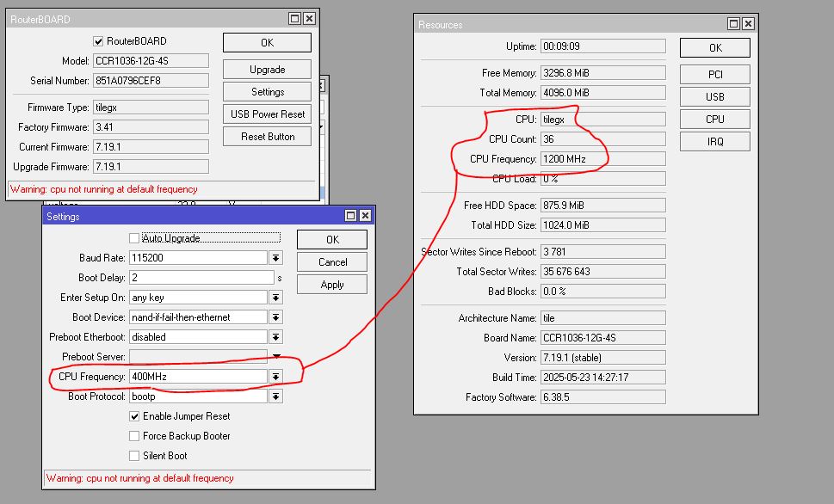Click the Upgrade button
Viewport: 834px width, 504px height.
267,70
